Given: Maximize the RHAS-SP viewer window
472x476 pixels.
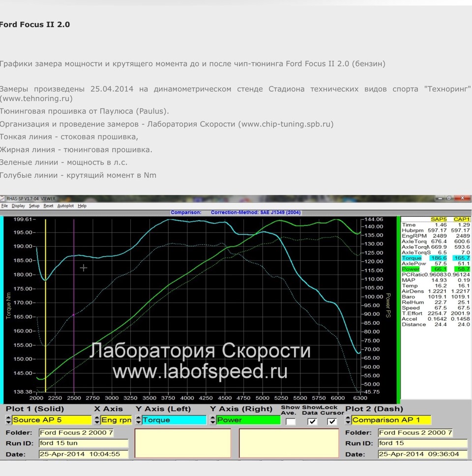Looking at the screenshot, I should click(x=449, y=198).
